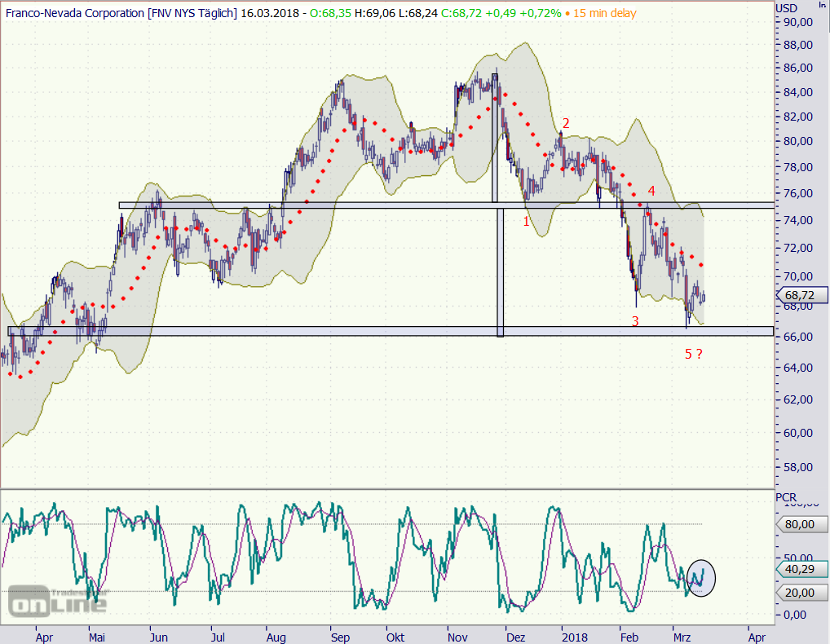Screen dimensions: 830x644
Task: Click the 82,00 price axis label
Action: coord(798,117)
